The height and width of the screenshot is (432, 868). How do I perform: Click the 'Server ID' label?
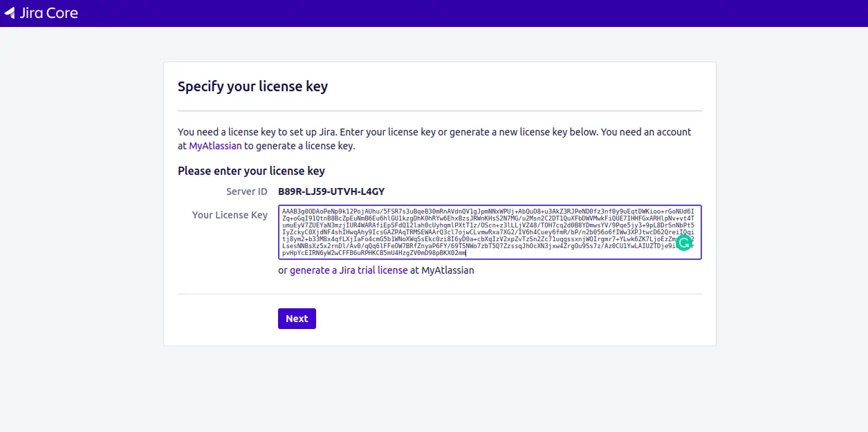pyautogui.click(x=247, y=191)
